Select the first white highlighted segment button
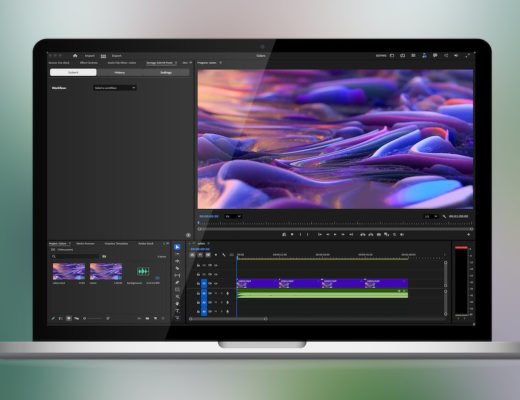This screenshot has height=400, width=520. (73, 72)
